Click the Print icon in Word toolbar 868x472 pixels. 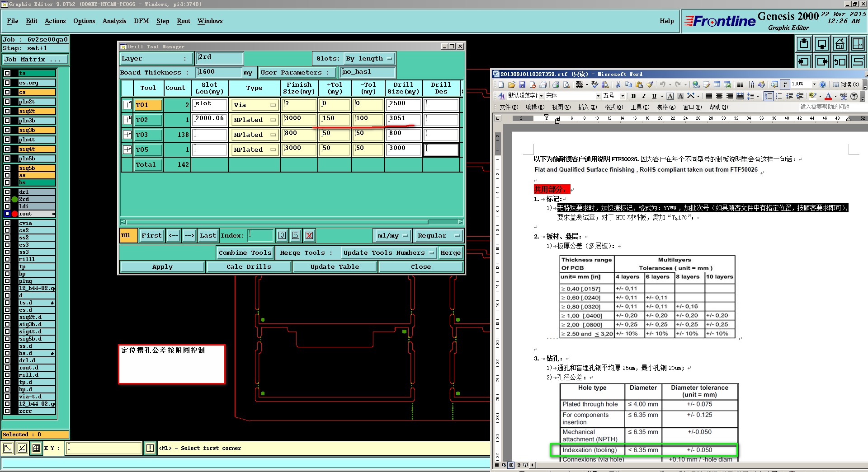(x=556, y=84)
